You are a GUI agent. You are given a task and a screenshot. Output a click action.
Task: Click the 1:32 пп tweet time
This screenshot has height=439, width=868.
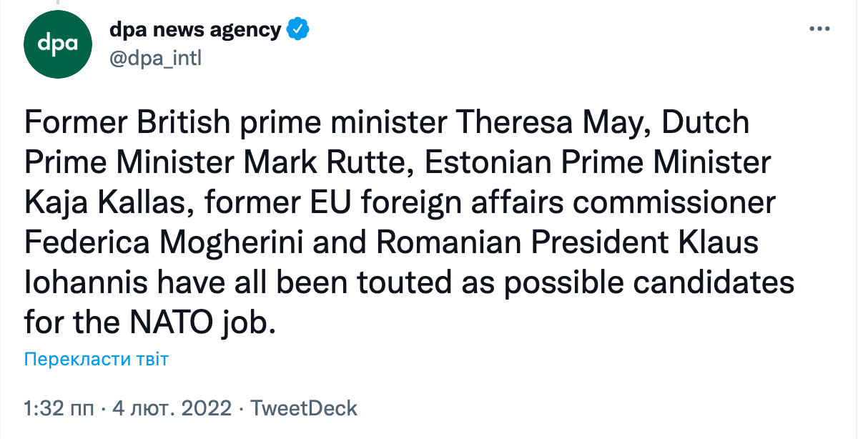59,408
